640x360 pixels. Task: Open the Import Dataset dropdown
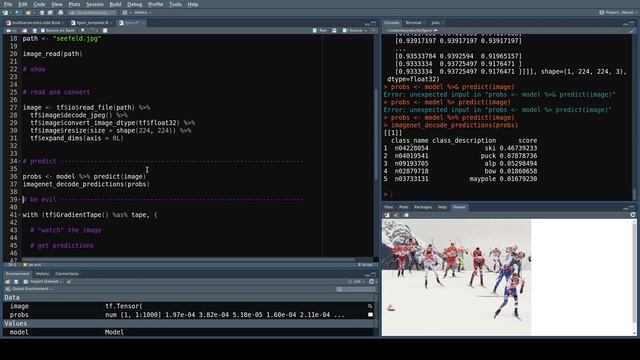tap(43, 282)
